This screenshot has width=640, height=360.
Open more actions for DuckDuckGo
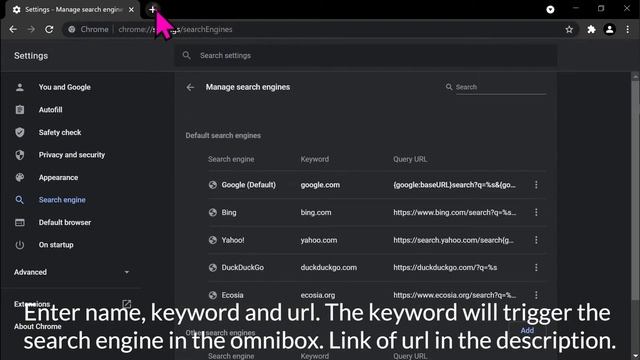(536, 267)
